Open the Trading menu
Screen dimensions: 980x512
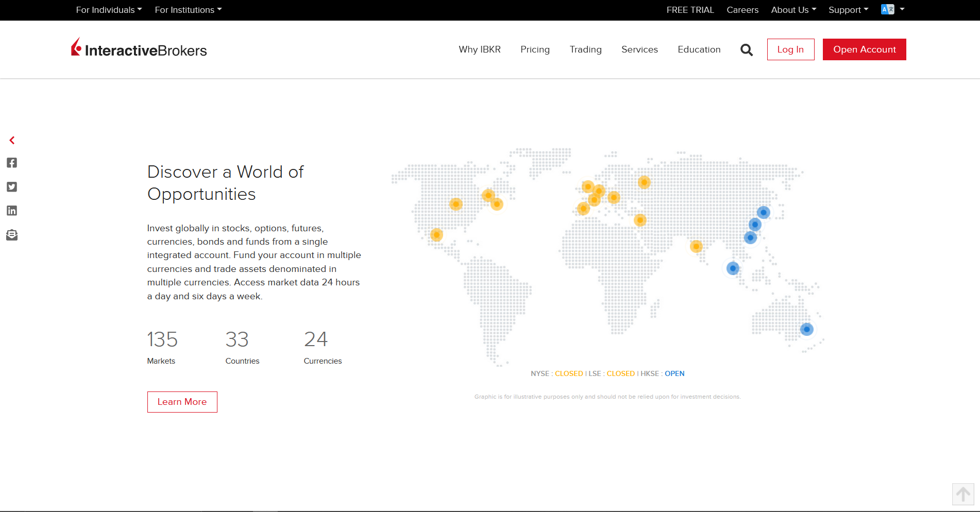click(585, 49)
